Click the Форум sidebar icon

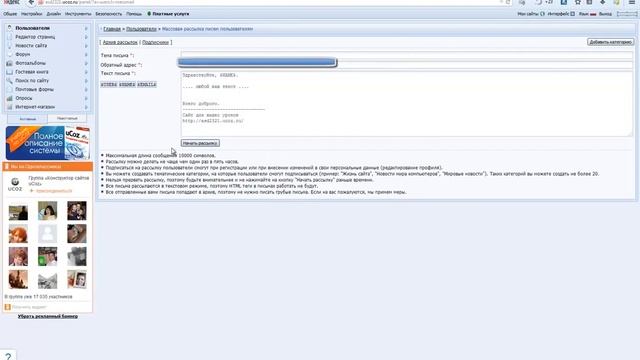[9, 54]
